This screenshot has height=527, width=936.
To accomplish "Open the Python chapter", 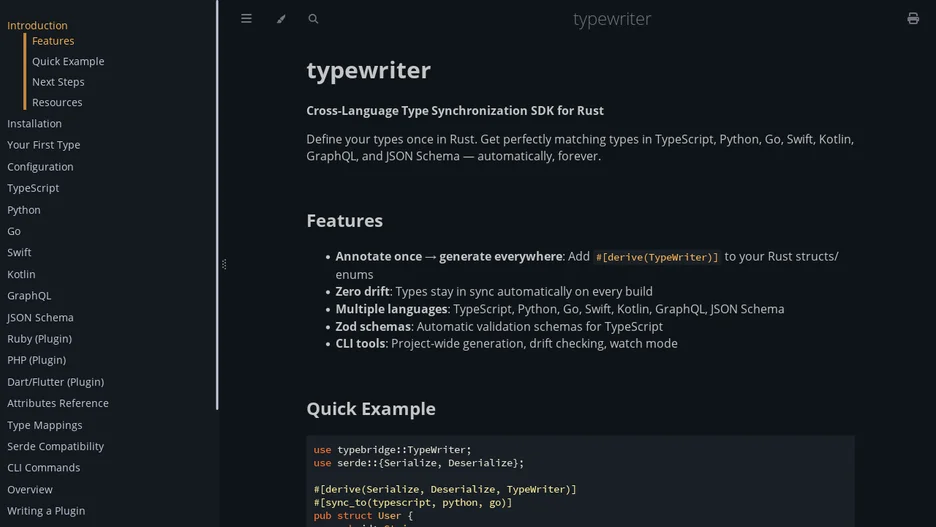I will pos(24,209).
